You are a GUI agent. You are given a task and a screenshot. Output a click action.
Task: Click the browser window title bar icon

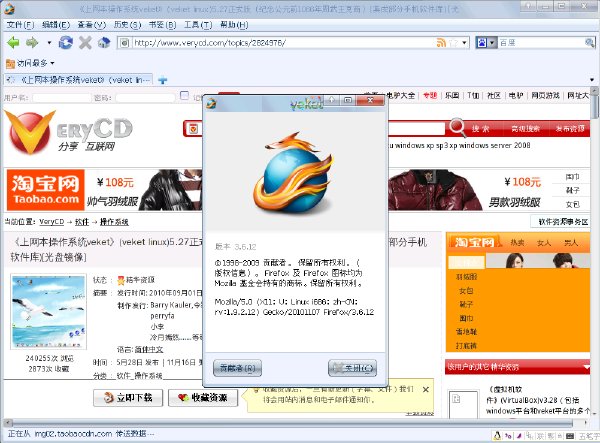click(x=8, y=8)
